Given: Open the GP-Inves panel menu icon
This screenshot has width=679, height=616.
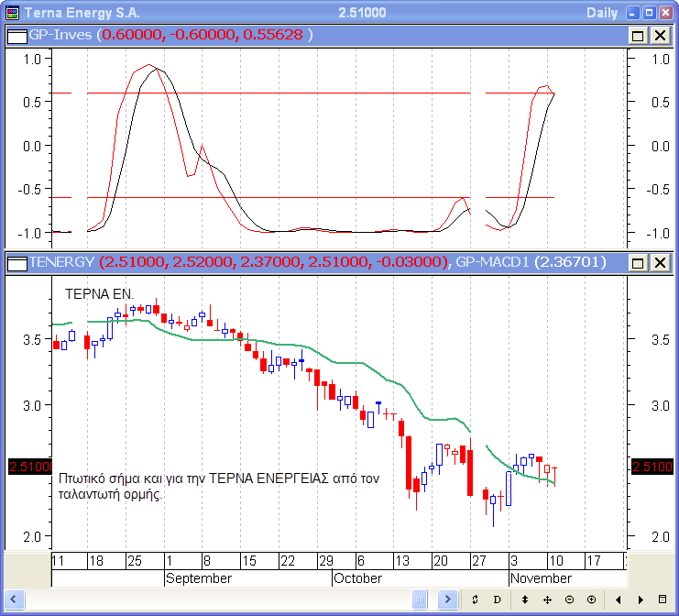Looking at the screenshot, I should tap(16, 35).
